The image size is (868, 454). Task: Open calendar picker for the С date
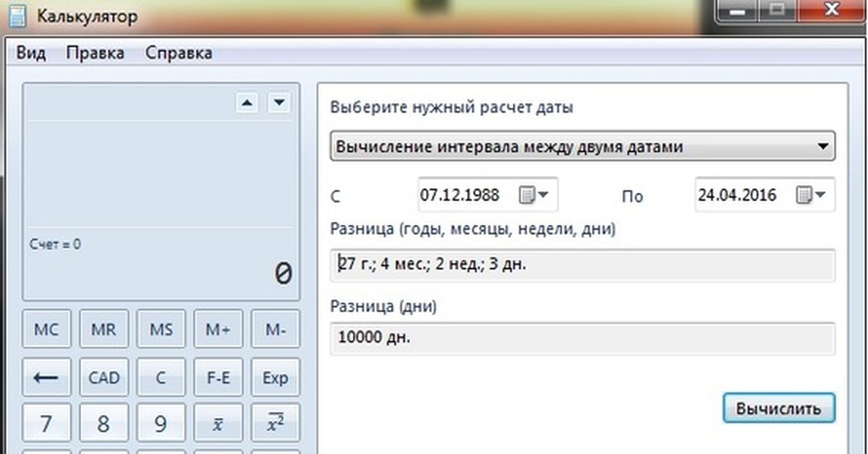click(535, 194)
